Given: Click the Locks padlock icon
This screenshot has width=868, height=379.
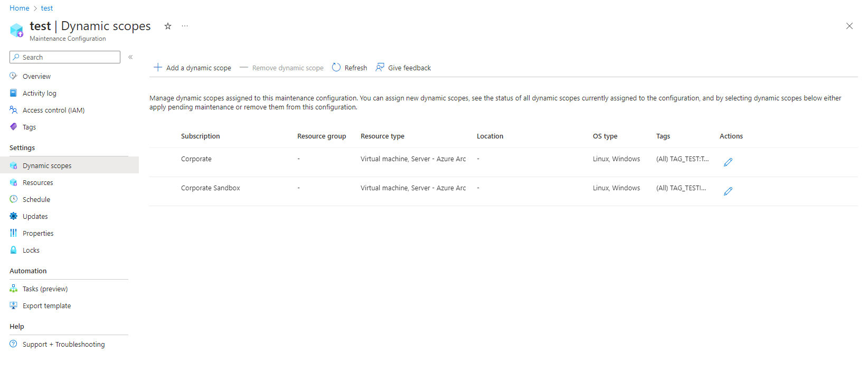Looking at the screenshot, I should coord(14,250).
